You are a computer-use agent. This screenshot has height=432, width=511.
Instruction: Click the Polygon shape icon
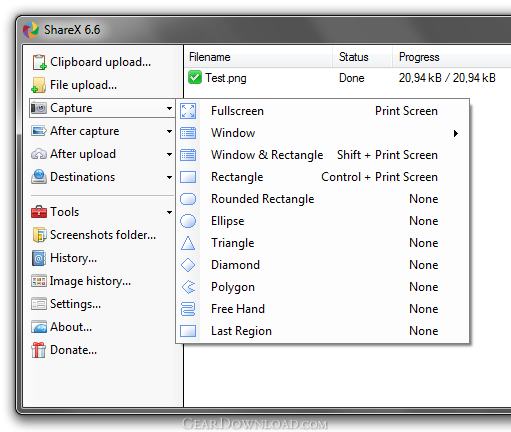tap(189, 287)
